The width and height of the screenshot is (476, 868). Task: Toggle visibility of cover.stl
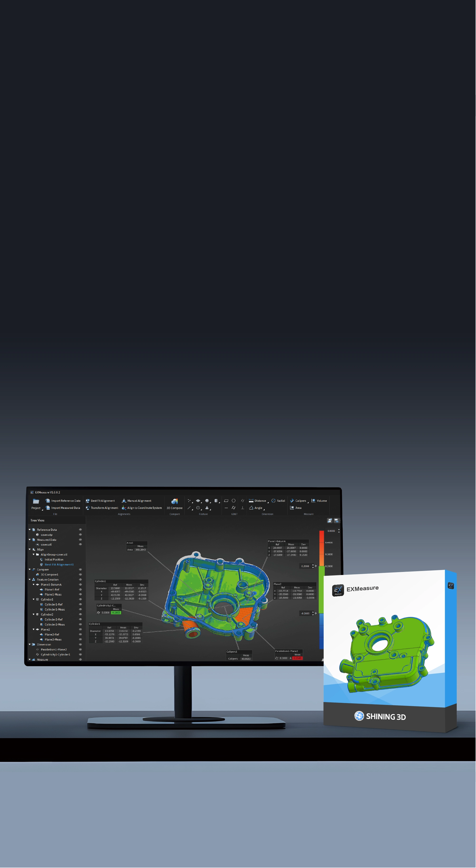[x=80, y=545]
